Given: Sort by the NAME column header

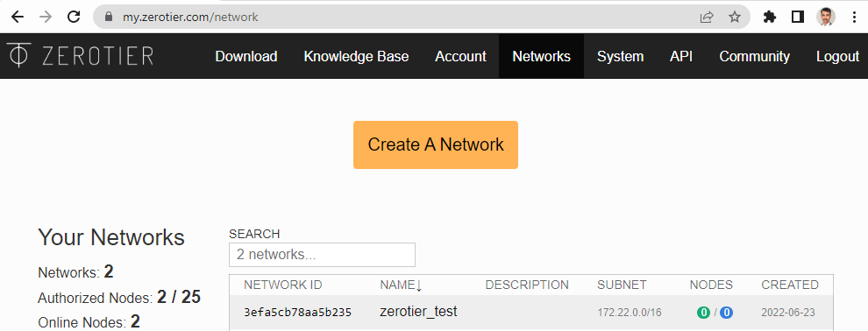Looking at the screenshot, I should pos(401,285).
